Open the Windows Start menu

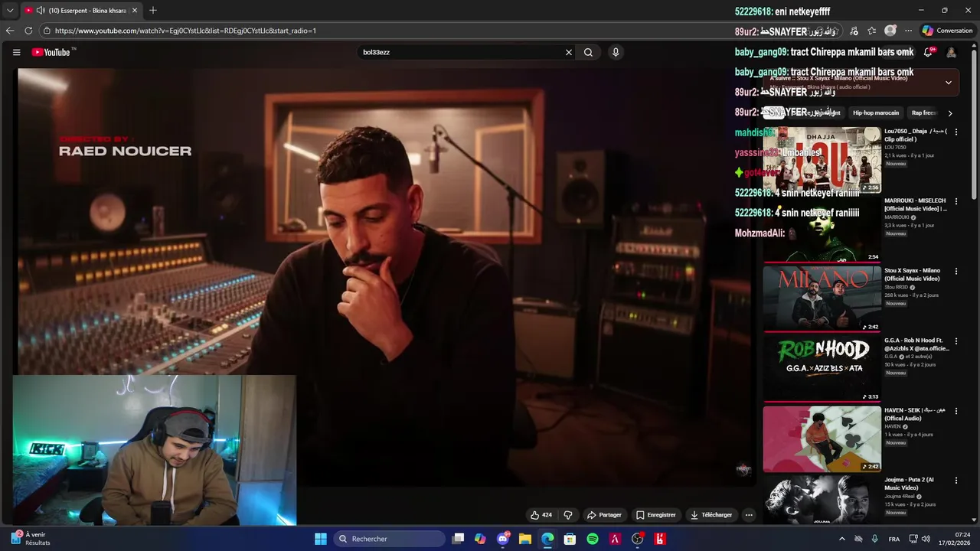pos(321,539)
